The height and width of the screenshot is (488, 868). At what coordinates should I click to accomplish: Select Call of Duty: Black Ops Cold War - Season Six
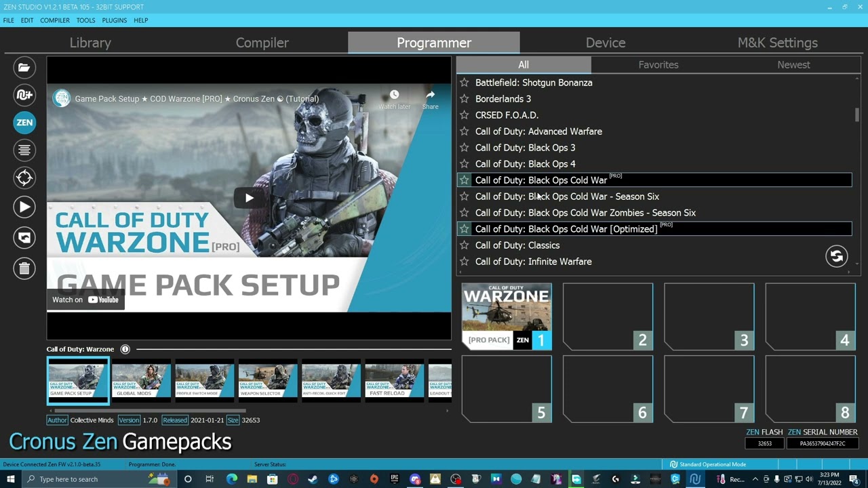point(654,197)
